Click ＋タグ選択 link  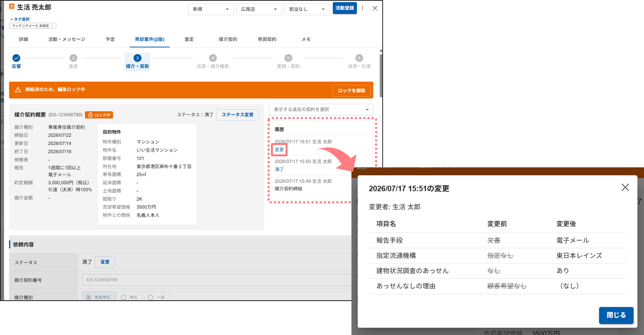pyautogui.click(x=20, y=19)
